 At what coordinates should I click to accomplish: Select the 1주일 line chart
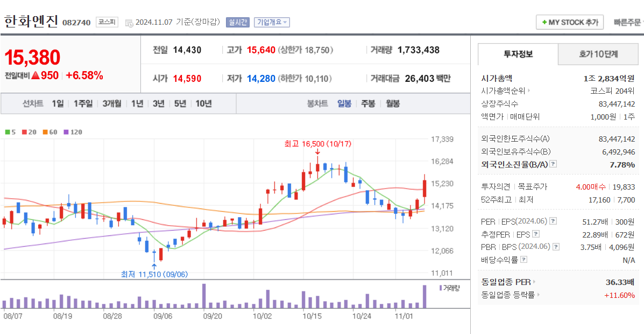83,103
